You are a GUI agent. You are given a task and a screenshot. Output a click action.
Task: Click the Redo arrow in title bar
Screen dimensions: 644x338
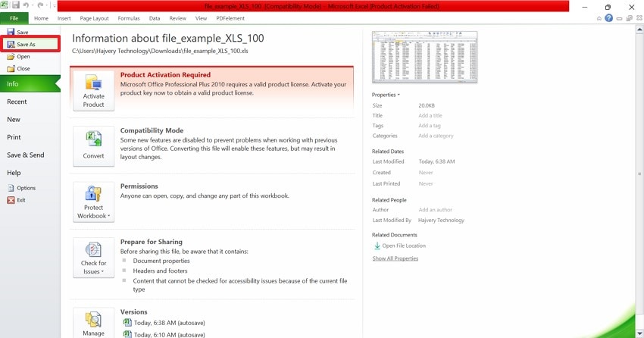(x=40, y=5)
